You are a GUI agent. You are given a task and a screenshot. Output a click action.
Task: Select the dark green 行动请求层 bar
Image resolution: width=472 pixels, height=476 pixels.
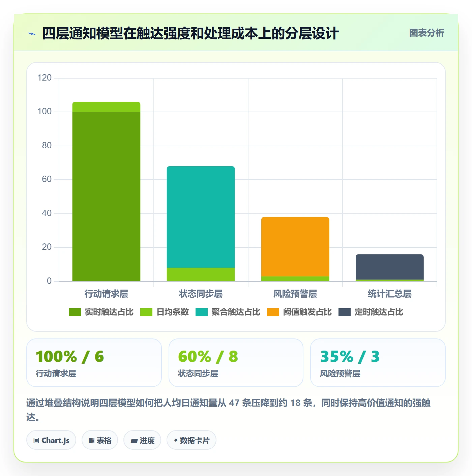[x=107, y=197]
